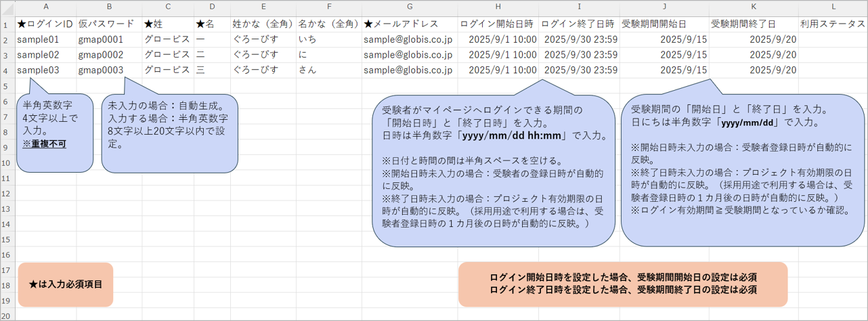Select cell containing sample01

45,39
